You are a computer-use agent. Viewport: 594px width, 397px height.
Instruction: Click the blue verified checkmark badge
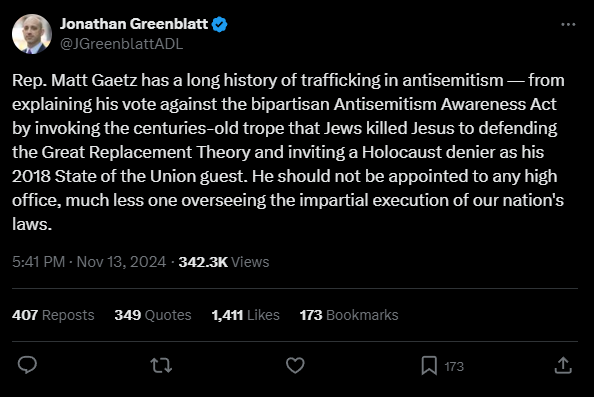(219, 24)
